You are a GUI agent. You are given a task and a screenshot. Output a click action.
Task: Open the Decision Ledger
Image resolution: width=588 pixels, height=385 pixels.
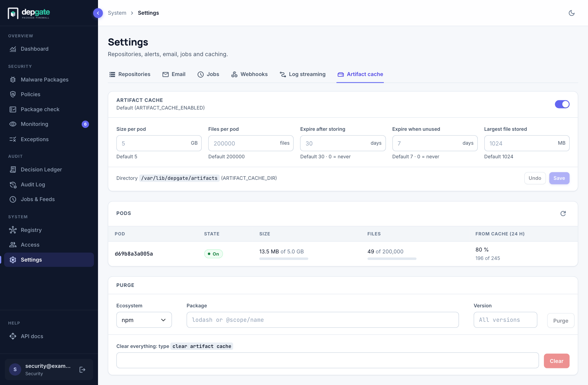click(49, 169)
